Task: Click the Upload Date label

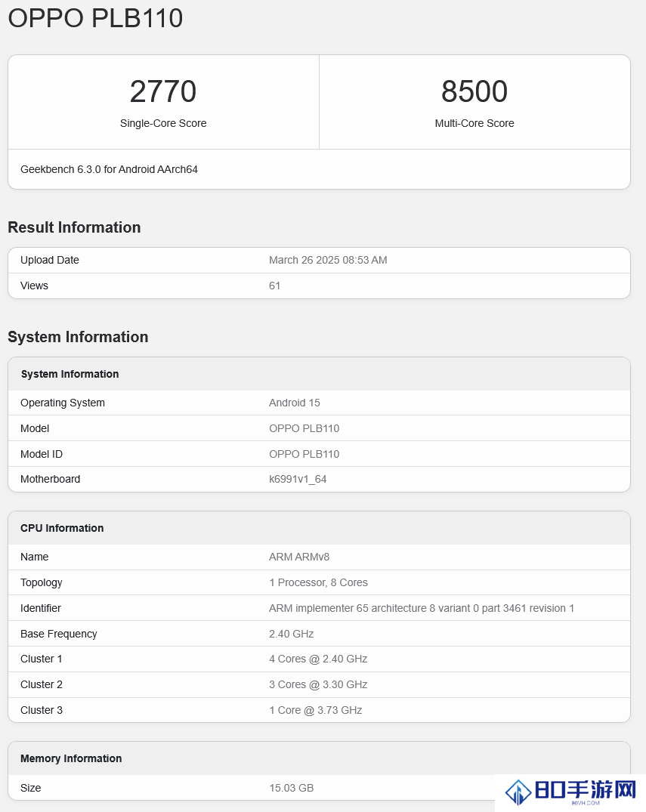Action: (x=50, y=260)
